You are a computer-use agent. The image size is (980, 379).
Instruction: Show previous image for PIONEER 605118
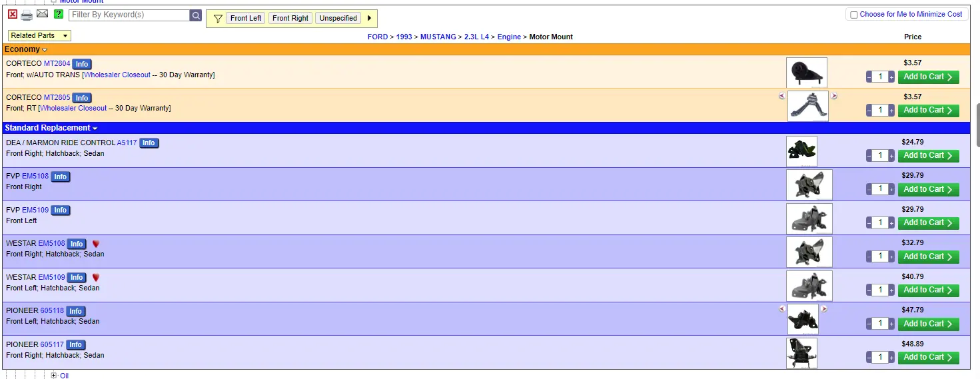[x=782, y=308]
